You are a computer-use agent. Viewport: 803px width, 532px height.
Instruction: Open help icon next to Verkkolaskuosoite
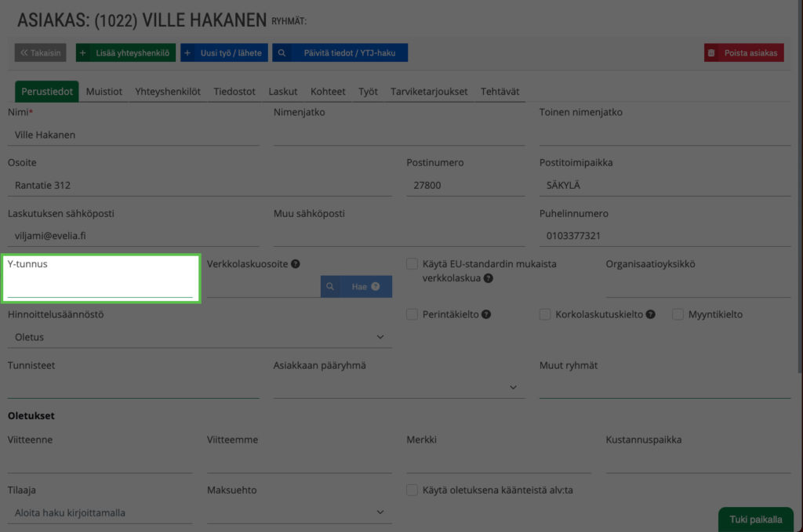coord(296,264)
